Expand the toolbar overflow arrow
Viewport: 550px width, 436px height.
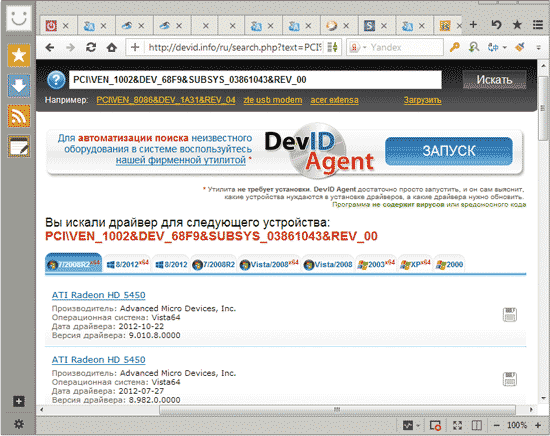click(538, 47)
